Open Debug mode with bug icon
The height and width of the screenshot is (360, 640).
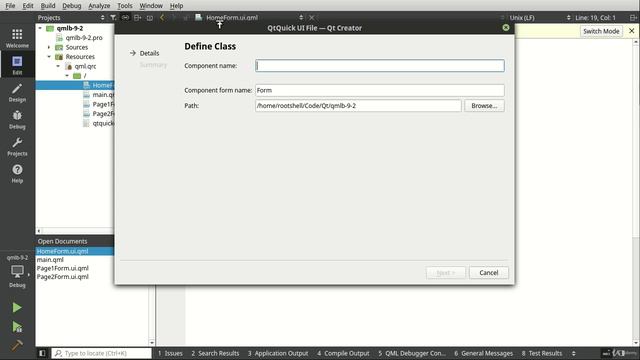tap(17, 119)
